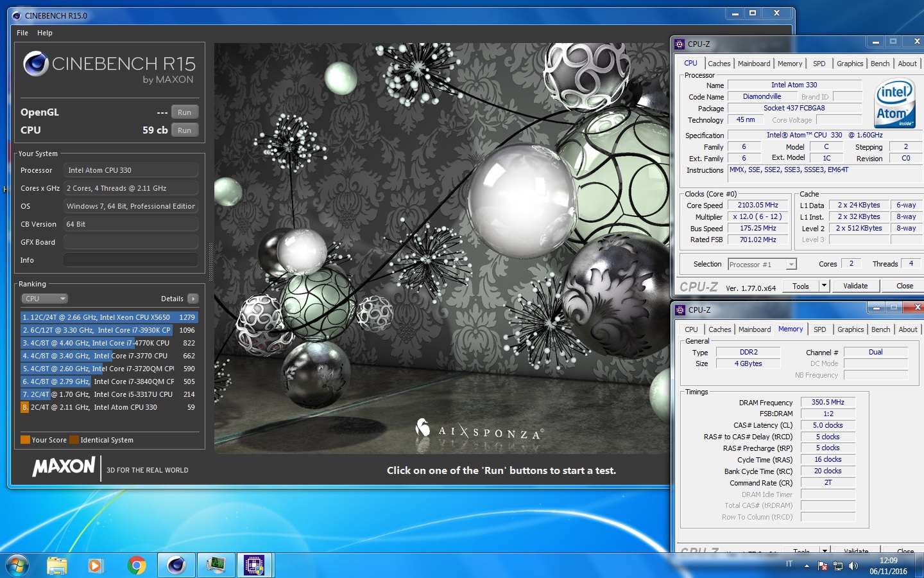Switch to Graphics tab in bottom CPU-Z window

pyautogui.click(x=850, y=329)
